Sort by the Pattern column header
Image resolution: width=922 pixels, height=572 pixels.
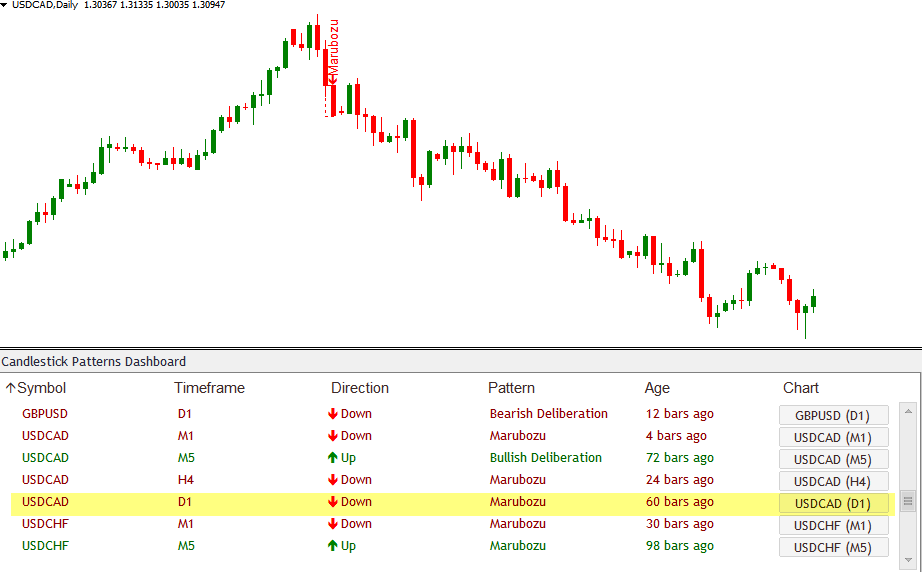click(x=511, y=388)
